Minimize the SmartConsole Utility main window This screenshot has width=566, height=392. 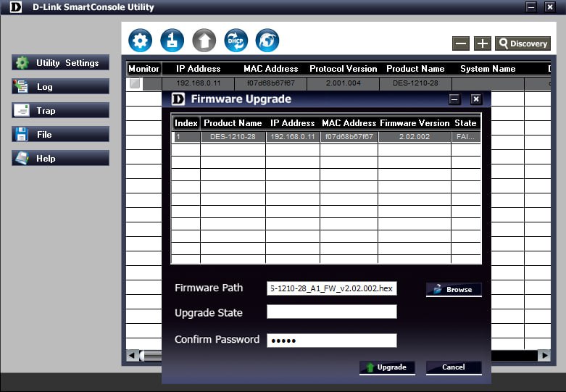click(x=531, y=7)
